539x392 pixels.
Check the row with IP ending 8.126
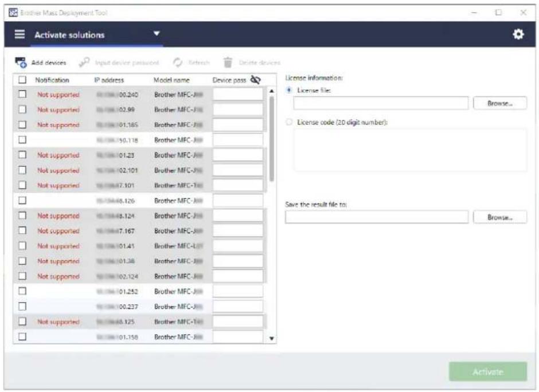click(x=22, y=200)
